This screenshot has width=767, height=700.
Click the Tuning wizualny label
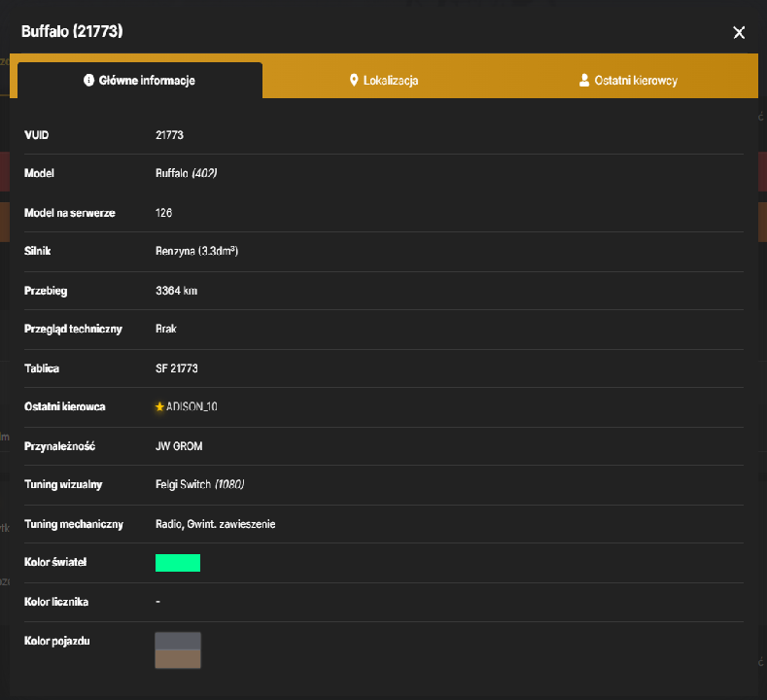point(63,484)
